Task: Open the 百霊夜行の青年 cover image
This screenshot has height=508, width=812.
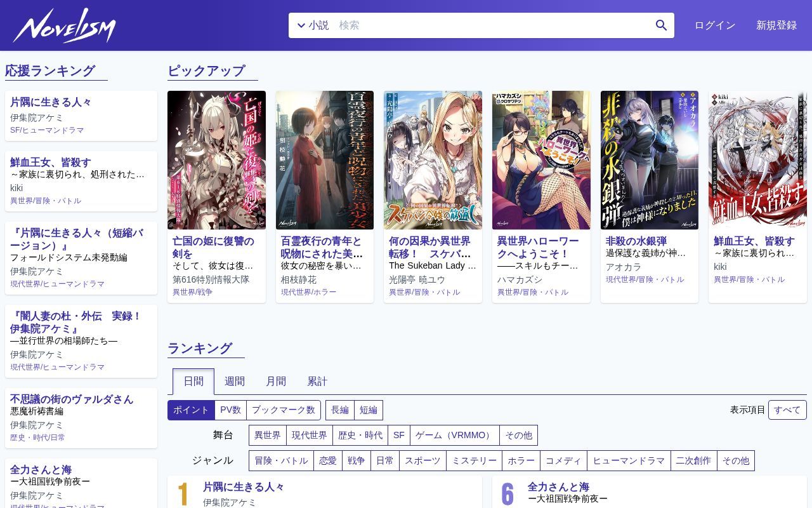Action: tap(325, 160)
